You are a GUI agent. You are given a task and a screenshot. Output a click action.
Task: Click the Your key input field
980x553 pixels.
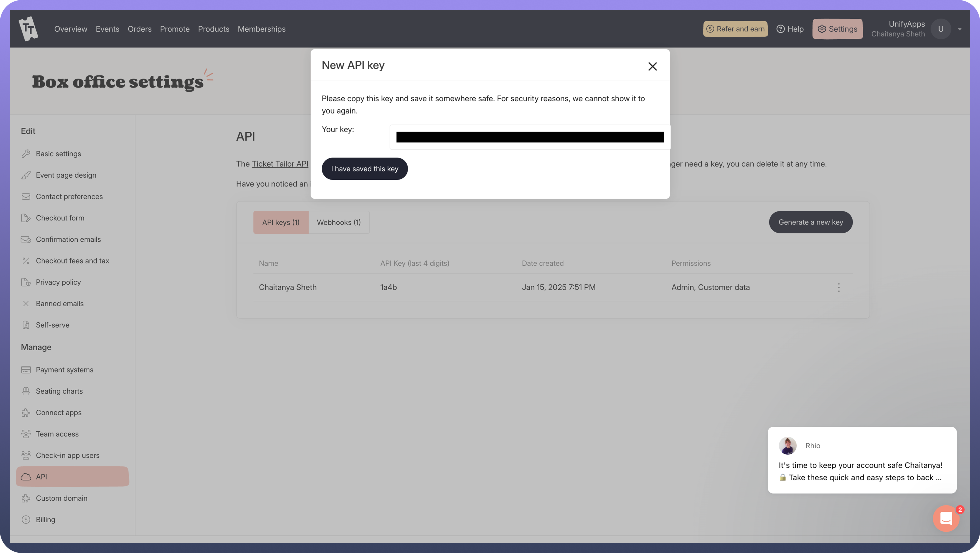[x=529, y=137]
